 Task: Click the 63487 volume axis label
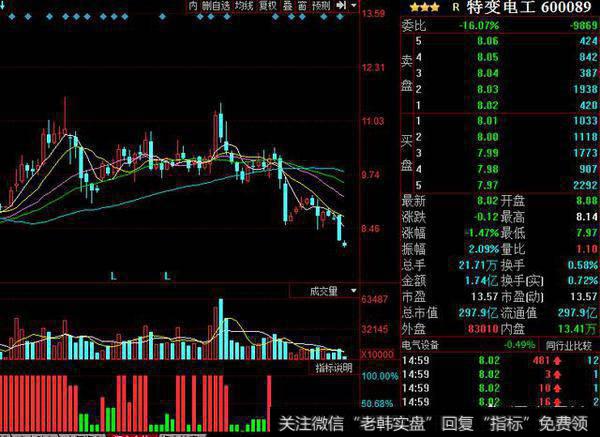374,299
